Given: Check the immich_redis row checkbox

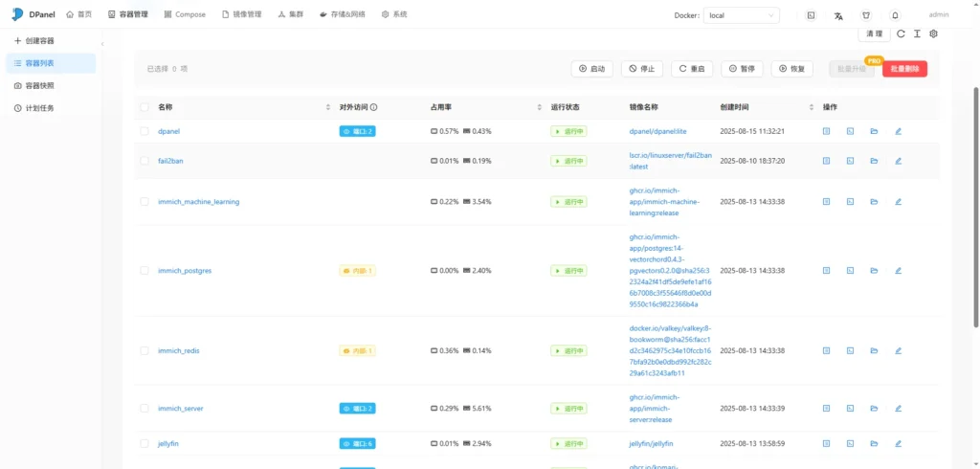Looking at the screenshot, I should tap(145, 351).
